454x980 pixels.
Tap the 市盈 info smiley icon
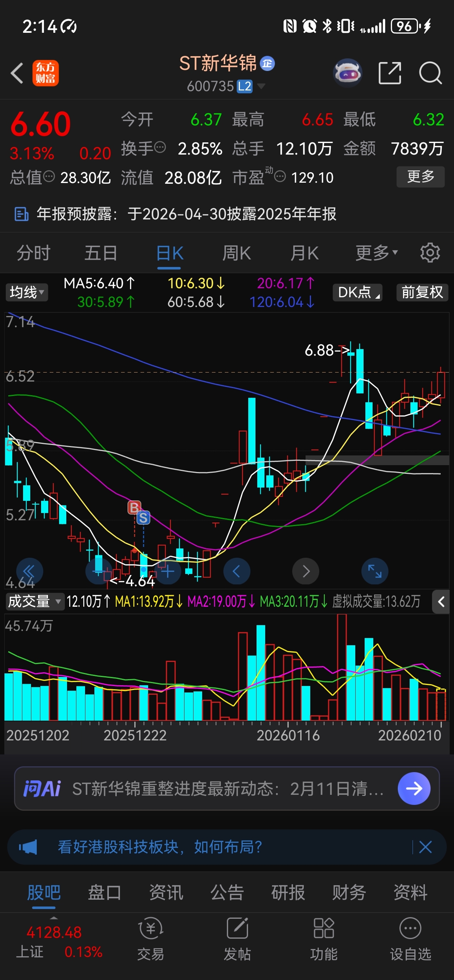pos(280,177)
